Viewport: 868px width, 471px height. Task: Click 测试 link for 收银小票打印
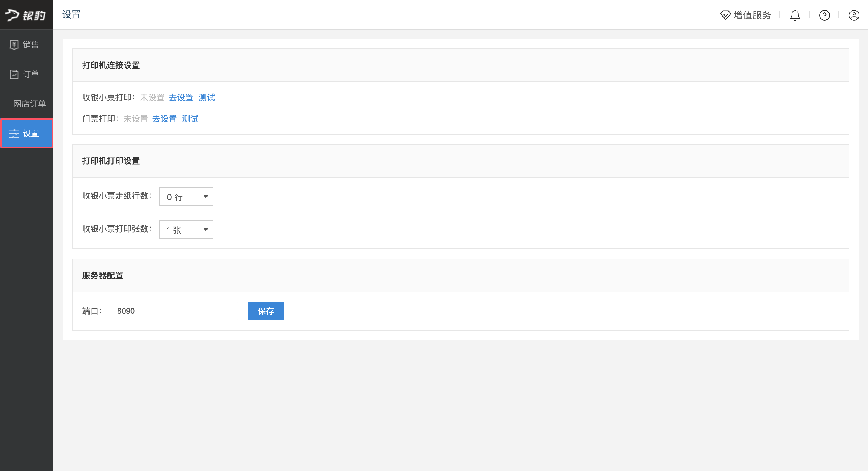click(x=207, y=98)
